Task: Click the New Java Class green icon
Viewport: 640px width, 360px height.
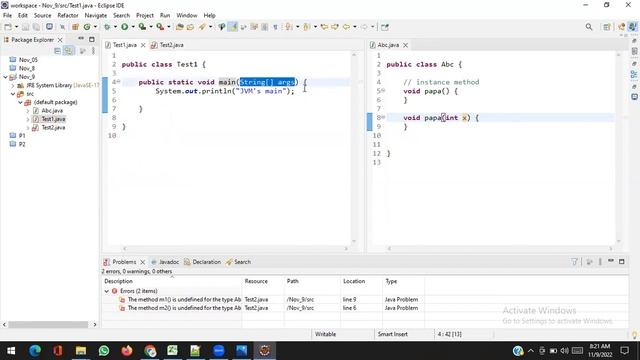Action: tap(87, 27)
